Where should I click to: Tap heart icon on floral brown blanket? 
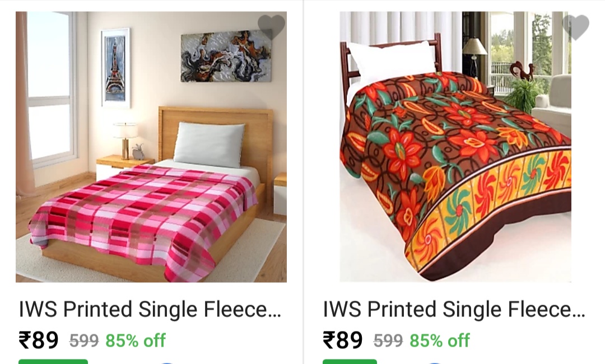pos(575,27)
